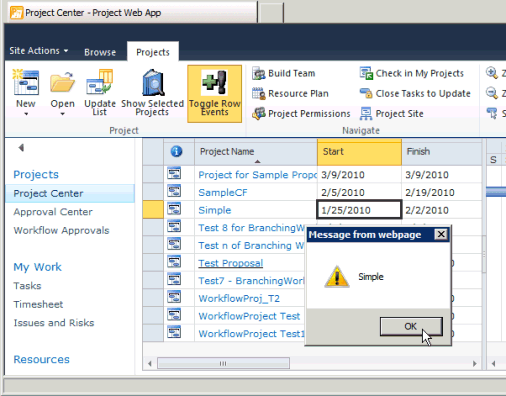This screenshot has width=506, height=396.
Task: Click the grid horizontal scrollbar thumb
Action: [223, 363]
